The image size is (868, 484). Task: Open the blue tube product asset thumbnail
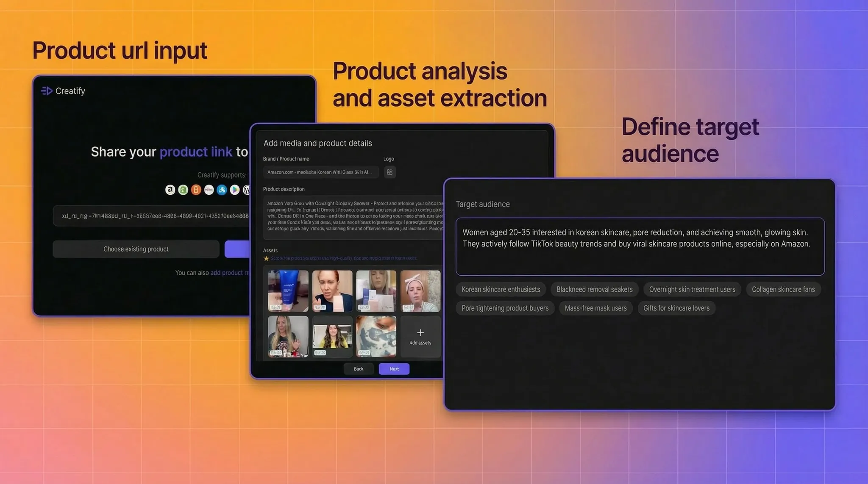tap(288, 291)
